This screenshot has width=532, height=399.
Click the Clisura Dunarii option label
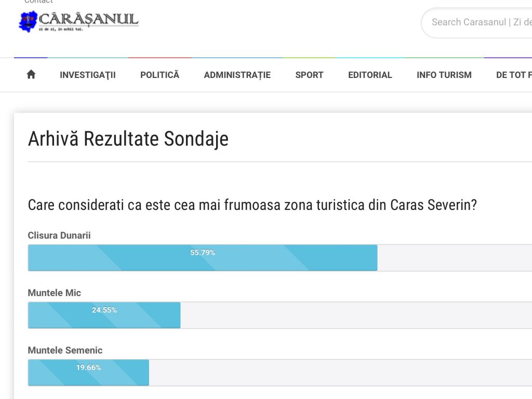click(59, 235)
